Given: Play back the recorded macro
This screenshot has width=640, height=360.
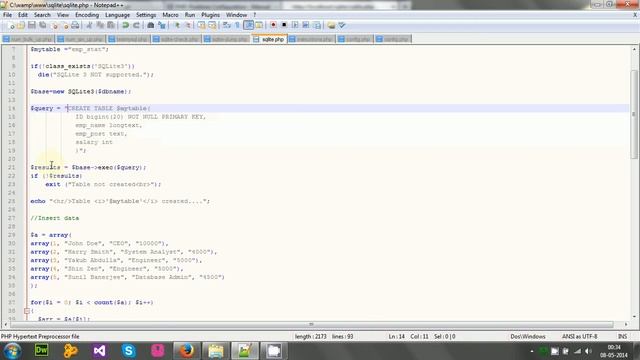Looking at the screenshot, I should tap(295, 25).
